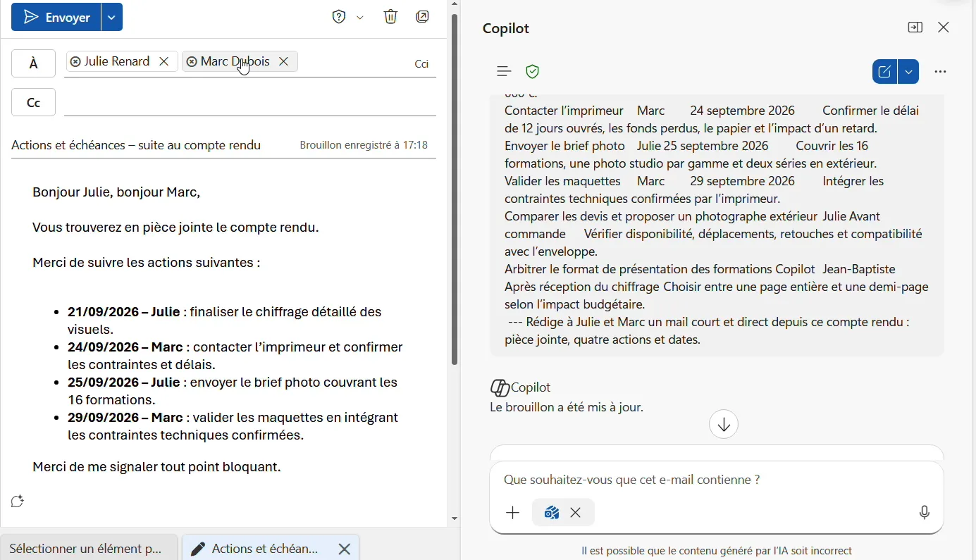The width and height of the screenshot is (976, 560).
Task: Expand the chevron next to the shield icon
Action: pyautogui.click(x=360, y=18)
